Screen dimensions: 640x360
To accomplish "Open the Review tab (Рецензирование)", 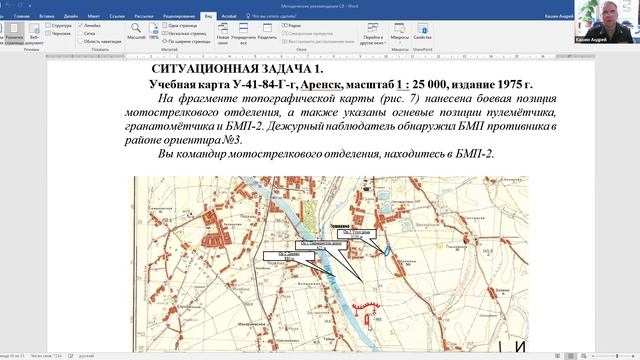I will [179, 16].
